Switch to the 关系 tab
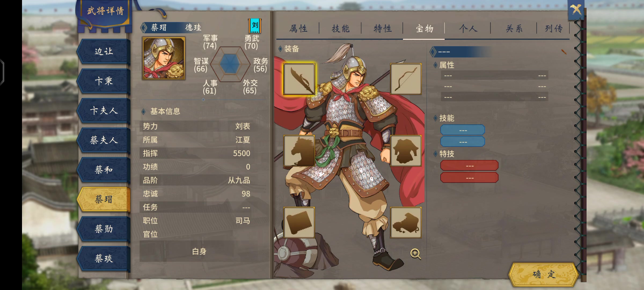 514,28
